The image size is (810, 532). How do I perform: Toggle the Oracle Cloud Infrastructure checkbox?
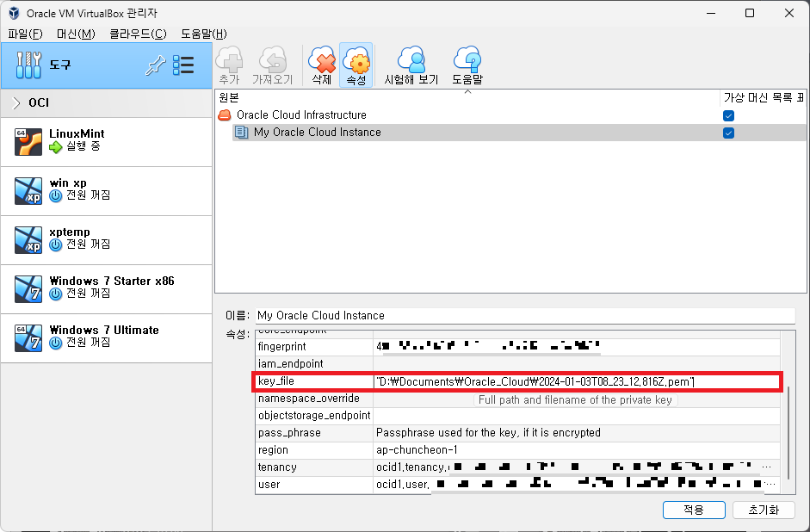728,115
